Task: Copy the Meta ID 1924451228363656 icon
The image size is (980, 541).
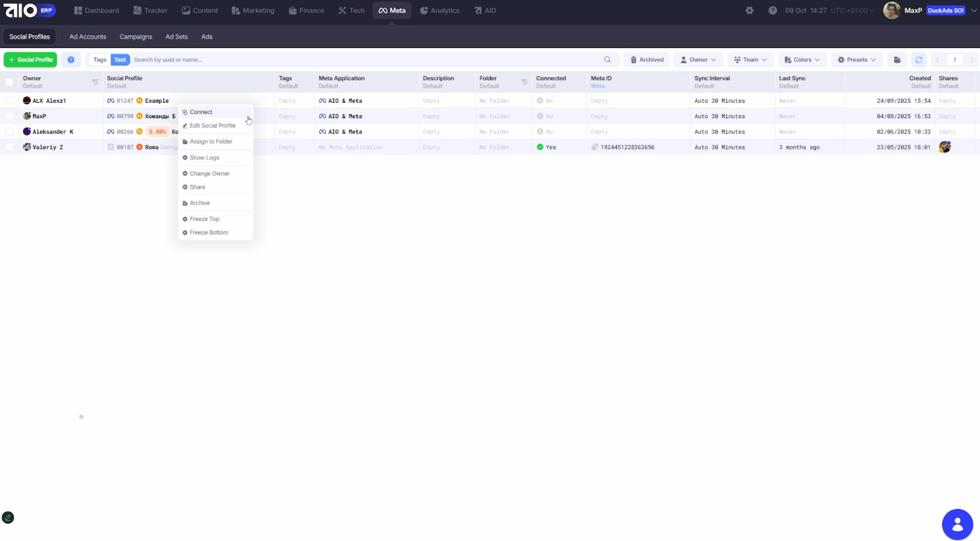Action: click(x=594, y=148)
